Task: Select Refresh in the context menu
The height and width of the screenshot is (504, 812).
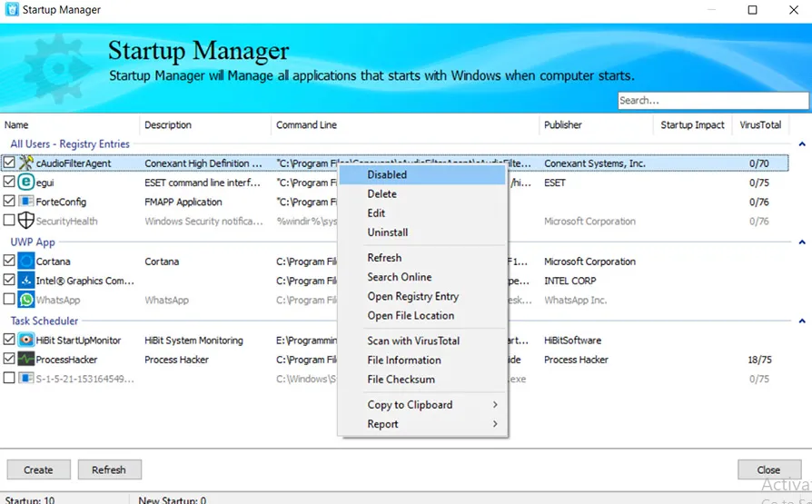Action: click(x=422, y=257)
